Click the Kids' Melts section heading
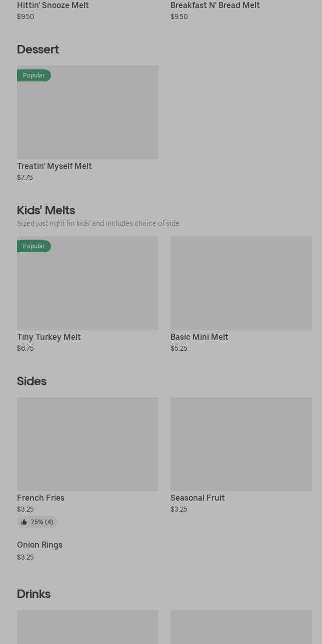 (46, 210)
